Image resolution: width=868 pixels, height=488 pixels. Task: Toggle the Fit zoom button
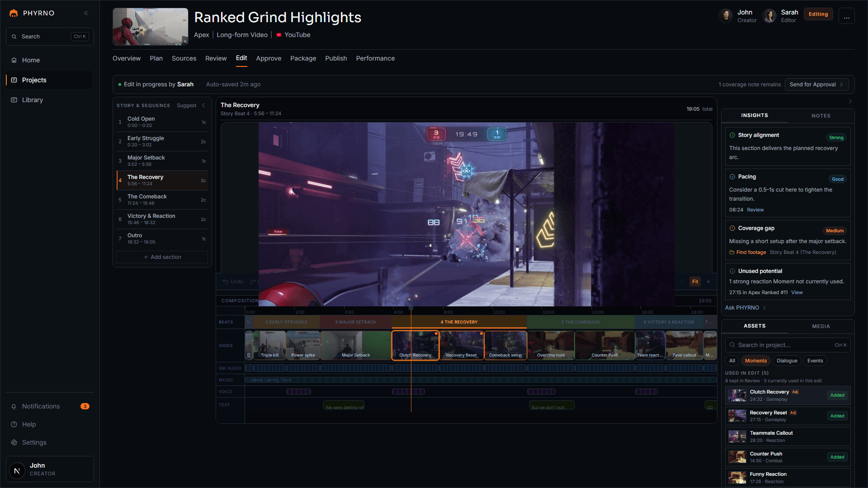pyautogui.click(x=695, y=282)
